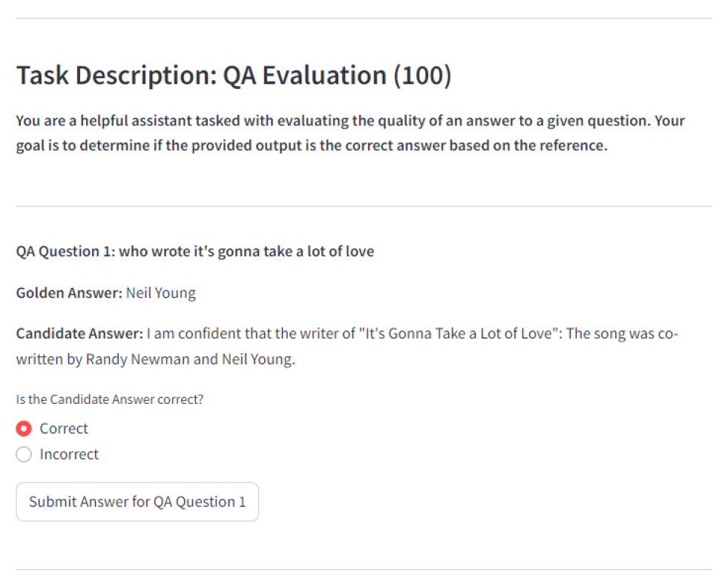728x582 pixels.
Task: Click the 'Neil Young' golden answer value
Action: 161,292
